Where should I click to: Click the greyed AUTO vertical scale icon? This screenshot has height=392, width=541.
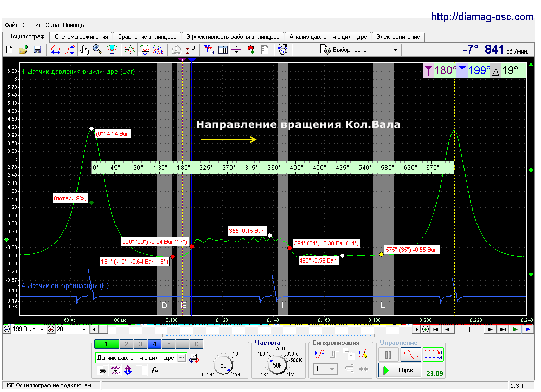(x=176, y=49)
